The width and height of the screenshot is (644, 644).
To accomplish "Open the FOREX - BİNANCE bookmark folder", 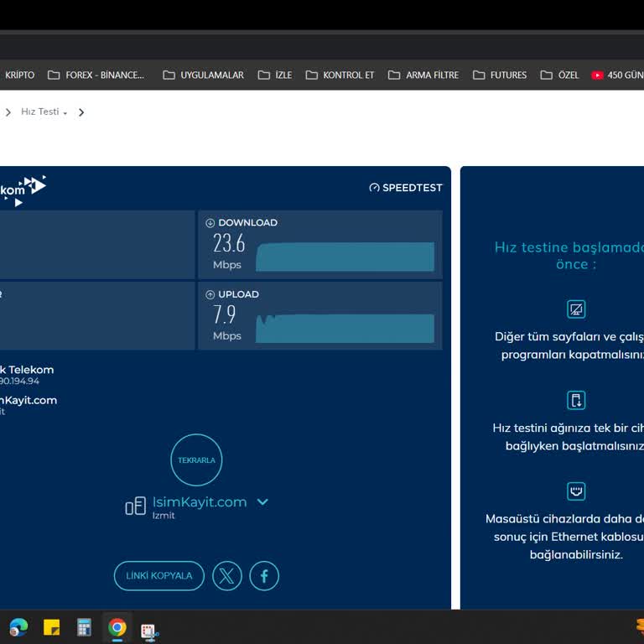I will point(96,75).
